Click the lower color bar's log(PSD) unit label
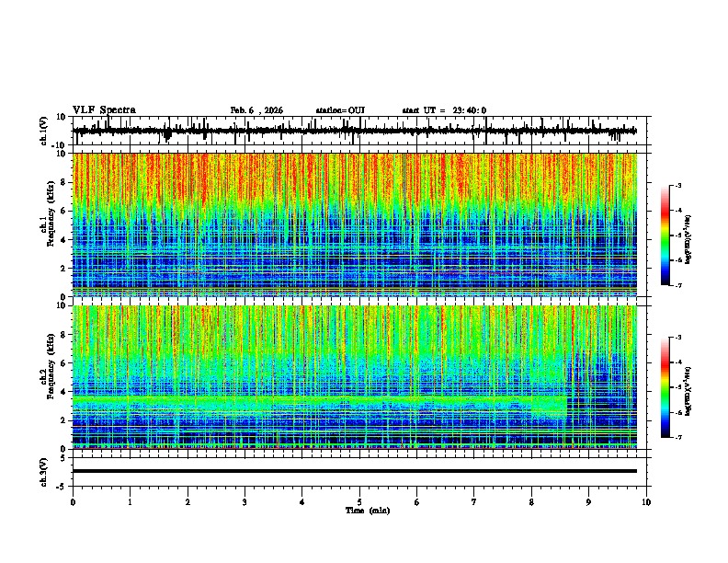Image resolution: width=728 pixels, height=563 pixels. pos(688,391)
